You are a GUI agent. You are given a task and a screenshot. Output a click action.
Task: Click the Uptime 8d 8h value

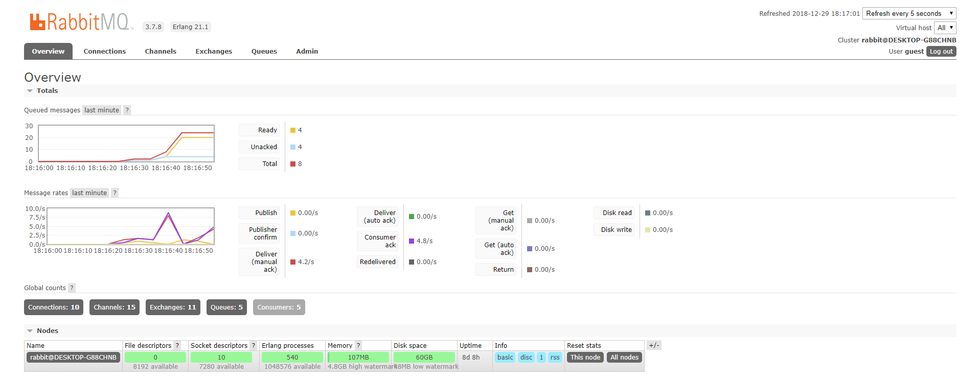471,358
